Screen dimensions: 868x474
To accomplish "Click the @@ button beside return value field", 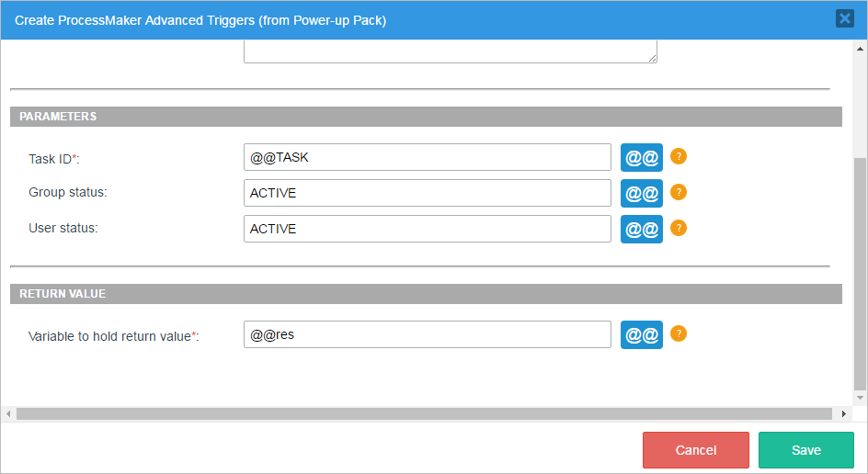I will tap(641, 334).
